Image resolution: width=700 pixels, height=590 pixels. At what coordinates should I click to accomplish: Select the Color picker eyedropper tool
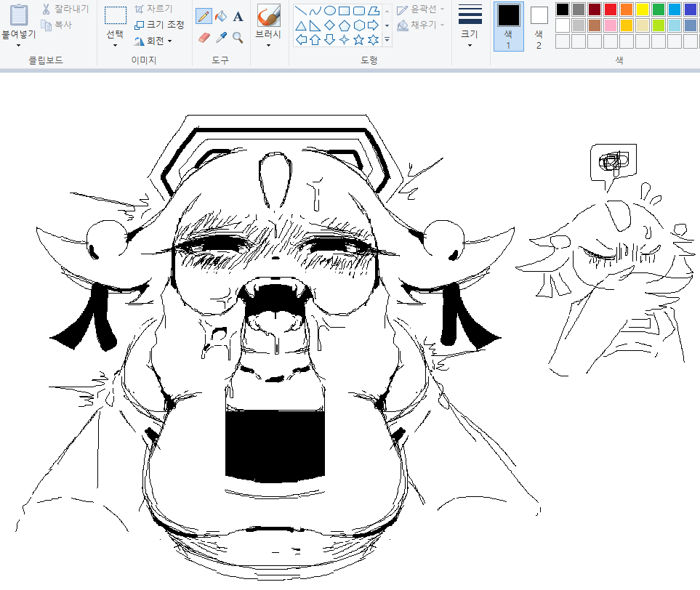221,38
